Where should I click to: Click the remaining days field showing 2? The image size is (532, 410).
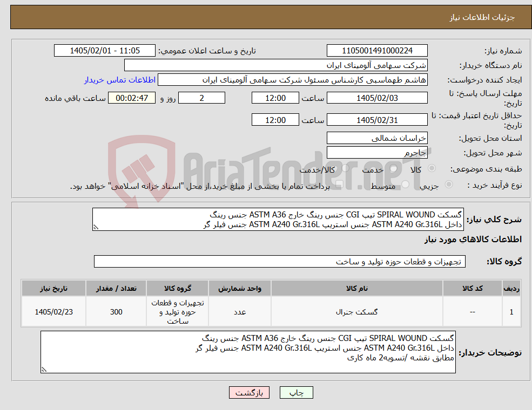pyautogui.click(x=201, y=98)
